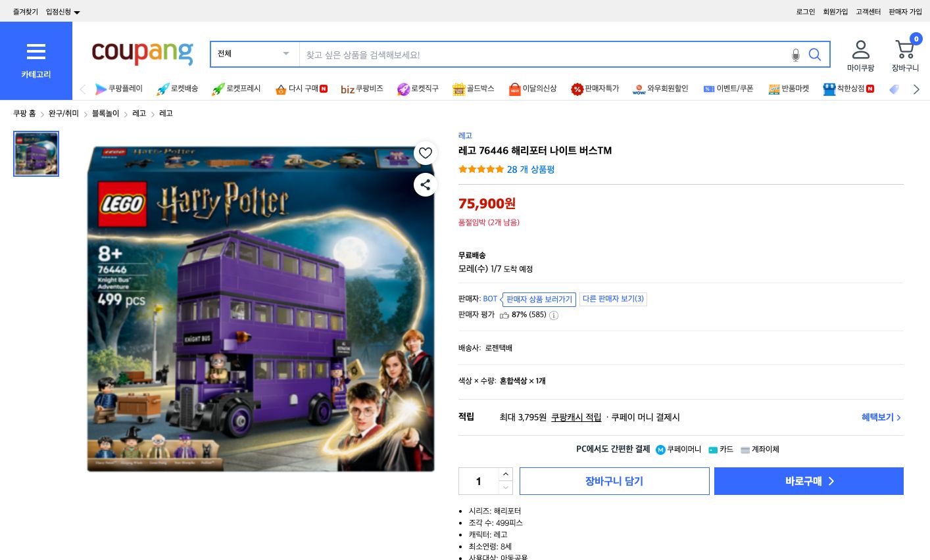The height and width of the screenshot is (560, 930).
Task: Click the 장바구니 담기 button
Action: tap(614, 480)
